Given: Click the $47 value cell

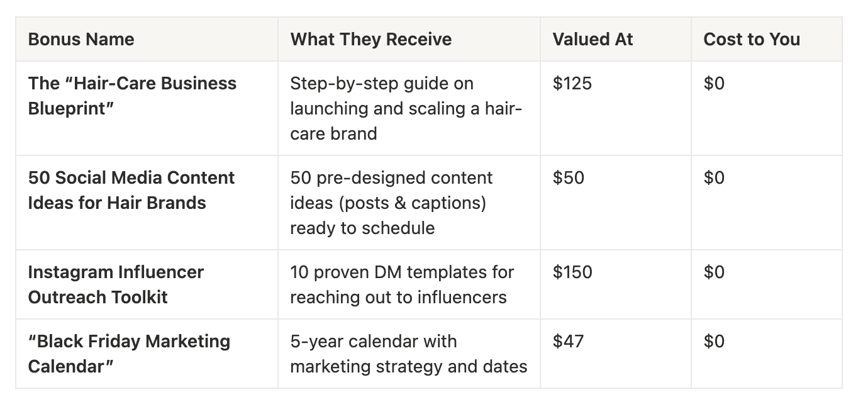Looking at the screenshot, I should [x=569, y=342].
